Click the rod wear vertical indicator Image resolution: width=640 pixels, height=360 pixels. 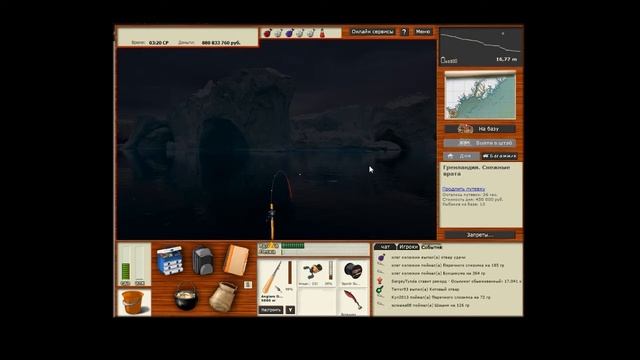[x=290, y=273]
